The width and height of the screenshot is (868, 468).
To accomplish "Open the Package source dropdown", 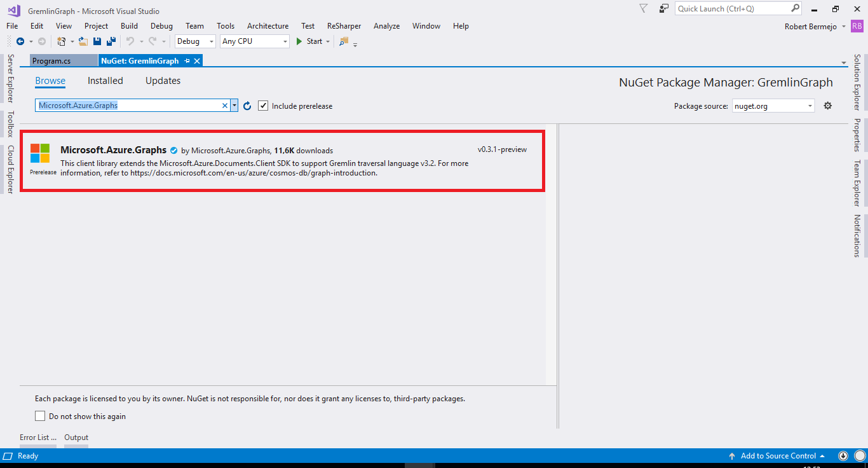I will (810, 106).
